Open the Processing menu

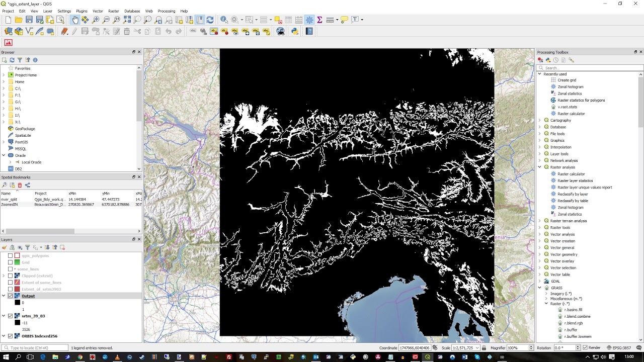167,11
